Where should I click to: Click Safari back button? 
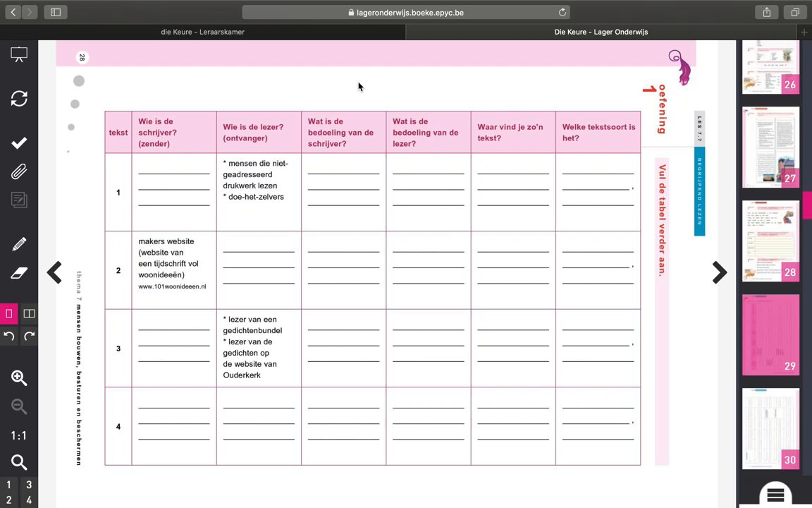(x=13, y=12)
